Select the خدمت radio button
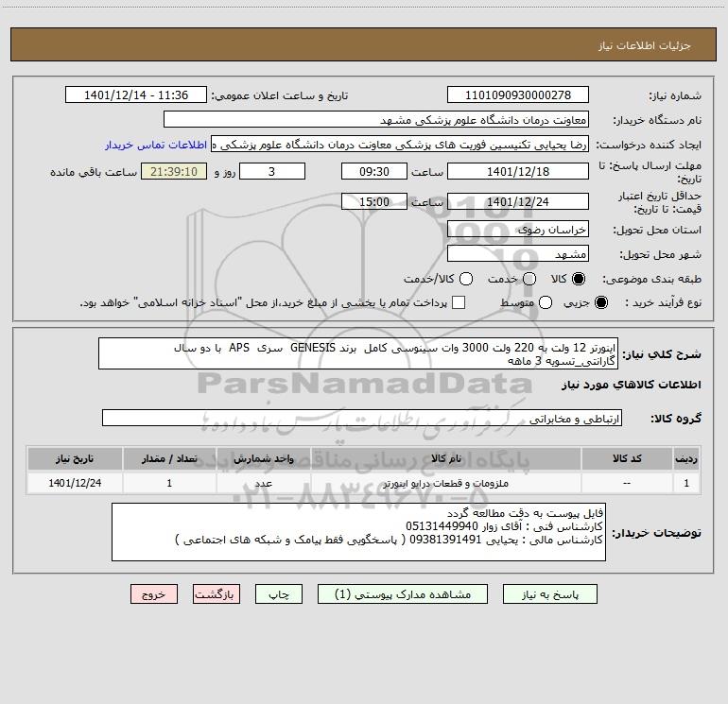 (529, 279)
